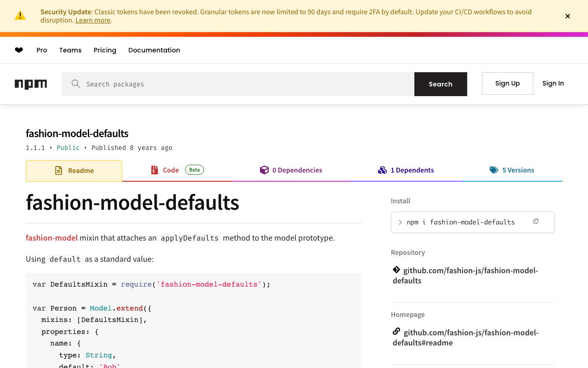The height and width of the screenshot is (368, 588).
Task: Copy the npm install command
Action: [536, 222]
